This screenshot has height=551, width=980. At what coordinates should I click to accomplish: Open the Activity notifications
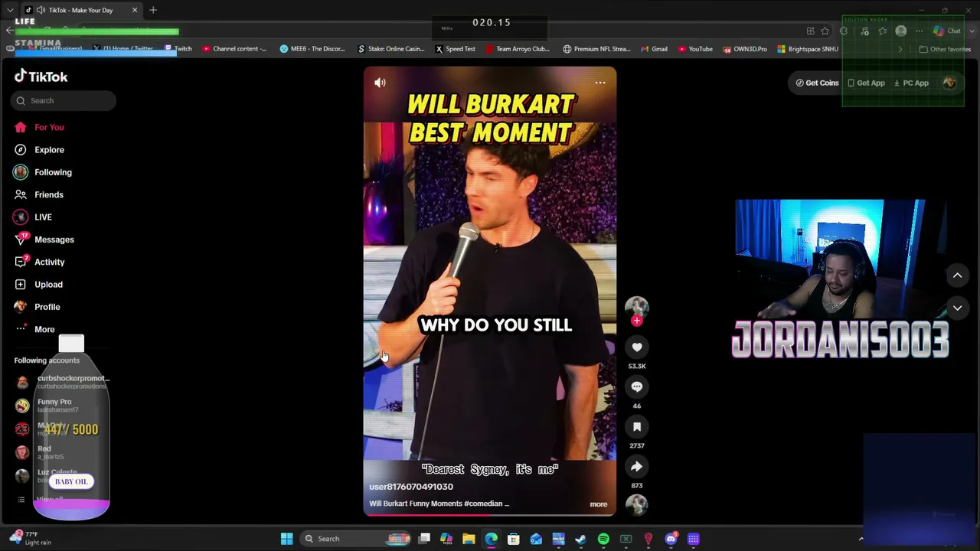point(40,262)
